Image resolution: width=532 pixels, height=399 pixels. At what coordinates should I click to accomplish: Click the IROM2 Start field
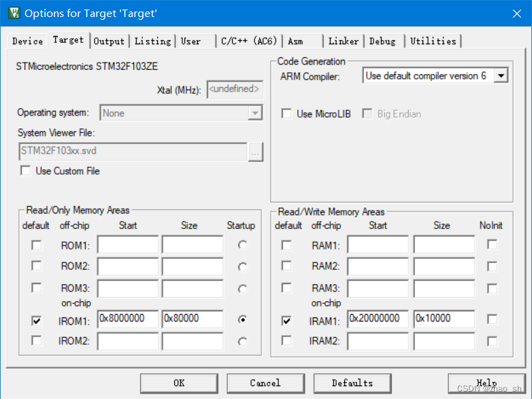tap(128, 341)
